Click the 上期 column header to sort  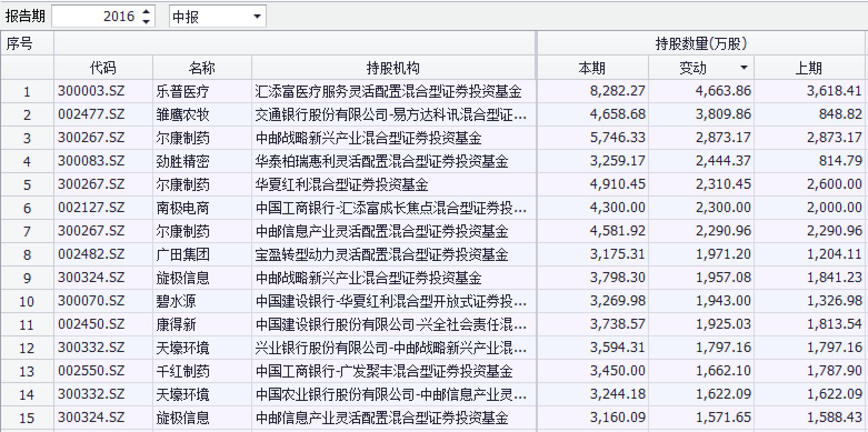point(809,67)
